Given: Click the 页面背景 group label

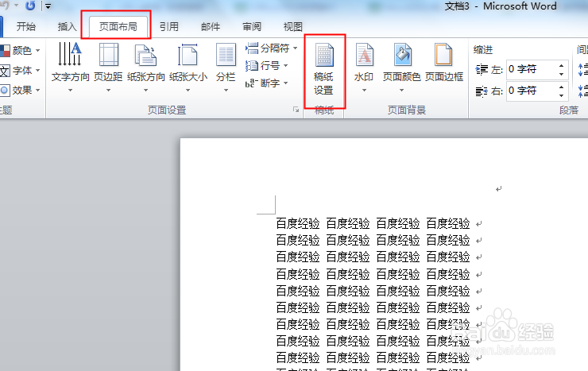Looking at the screenshot, I should tap(407, 110).
